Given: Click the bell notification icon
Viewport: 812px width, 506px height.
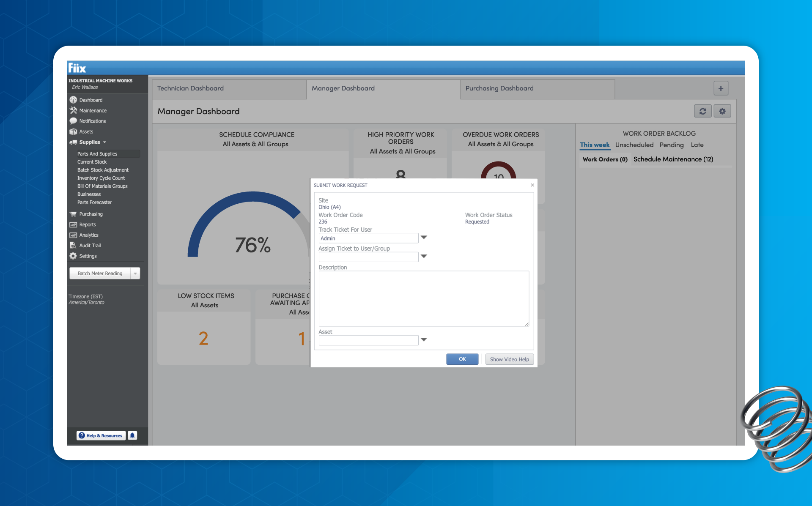Looking at the screenshot, I should 132,435.
